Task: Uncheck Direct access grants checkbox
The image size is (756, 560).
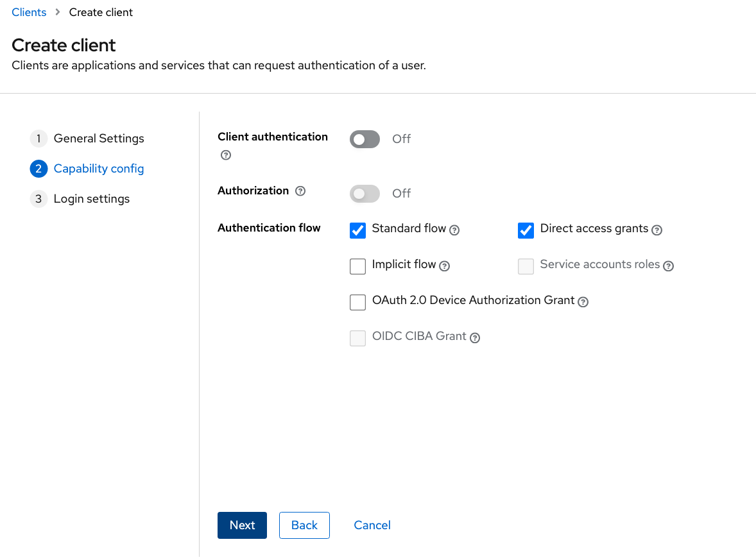Action: pyautogui.click(x=526, y=230)
